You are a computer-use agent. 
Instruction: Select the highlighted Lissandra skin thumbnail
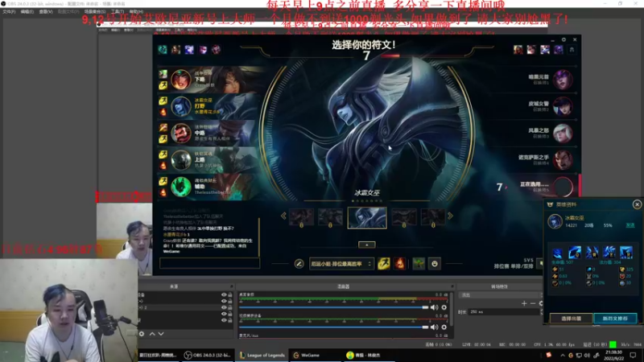coord(367,217)
